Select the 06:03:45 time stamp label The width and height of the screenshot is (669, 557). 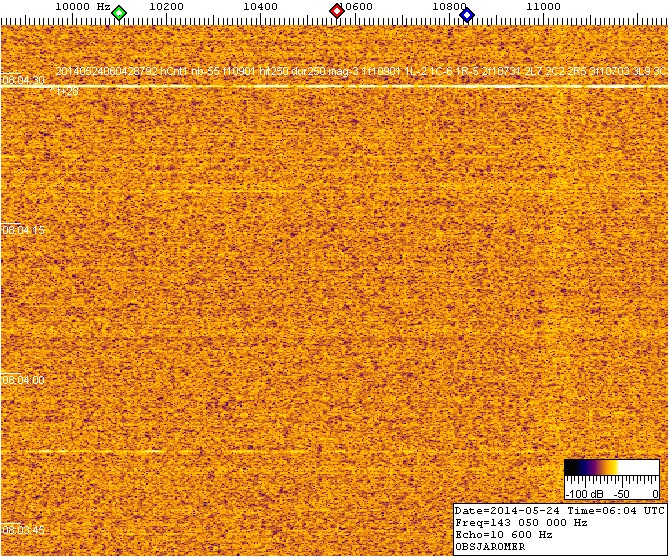tap(23, 529)
